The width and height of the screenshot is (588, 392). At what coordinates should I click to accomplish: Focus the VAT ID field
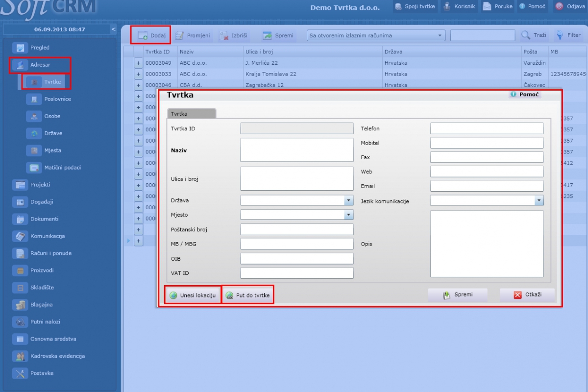click(297, 272)
